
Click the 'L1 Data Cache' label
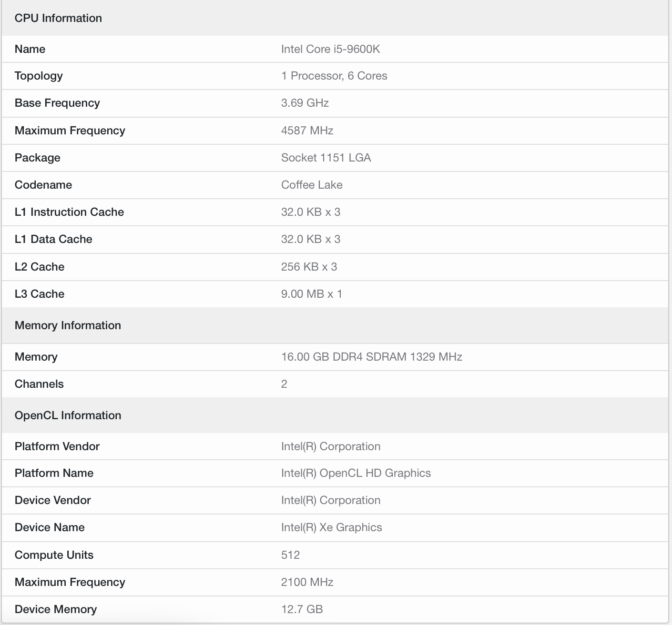[53, 239]
